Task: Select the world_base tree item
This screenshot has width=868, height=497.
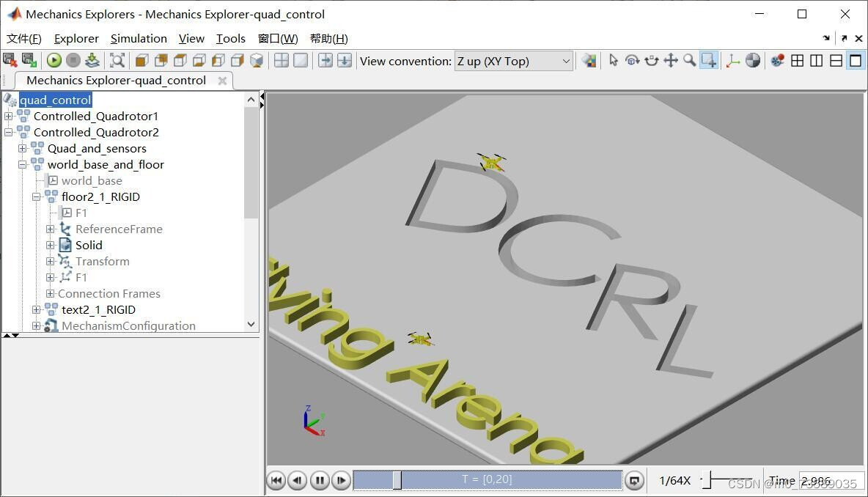Action: (x=92, y=180)
